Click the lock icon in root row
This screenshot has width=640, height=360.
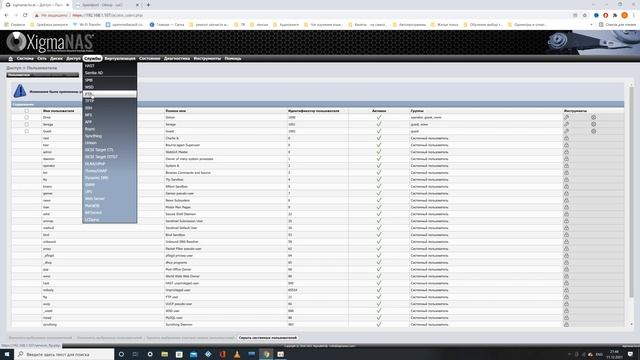(566, 138)
